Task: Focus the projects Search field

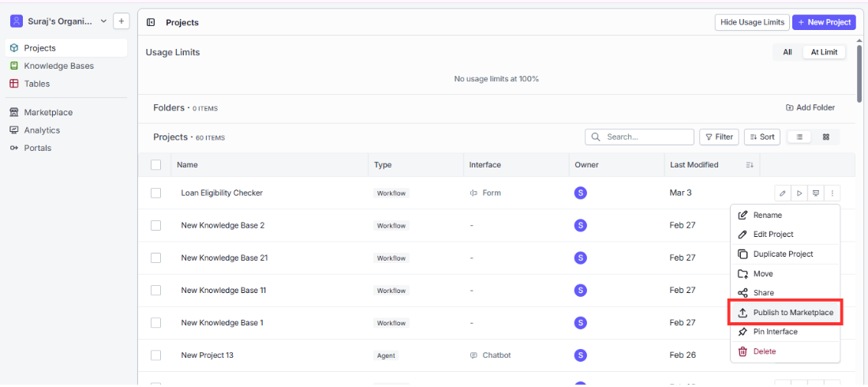Action: coord(639,137)
